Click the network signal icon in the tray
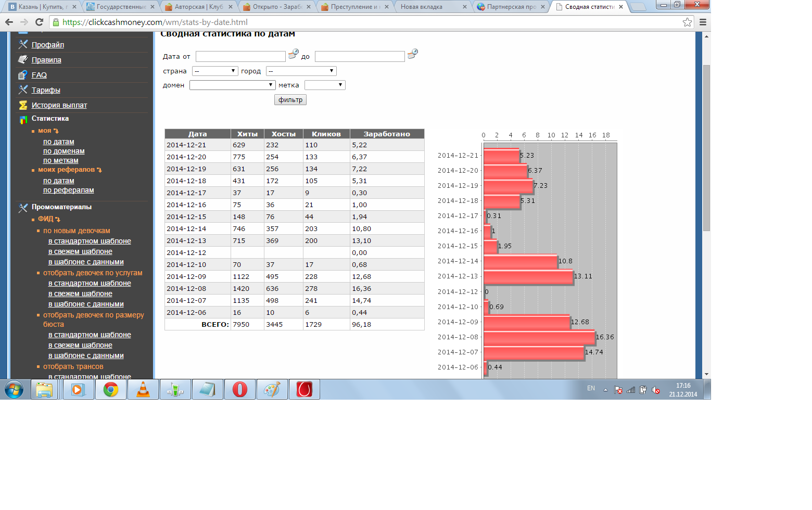Screen dimensions: 812x510 pos(631,390)
